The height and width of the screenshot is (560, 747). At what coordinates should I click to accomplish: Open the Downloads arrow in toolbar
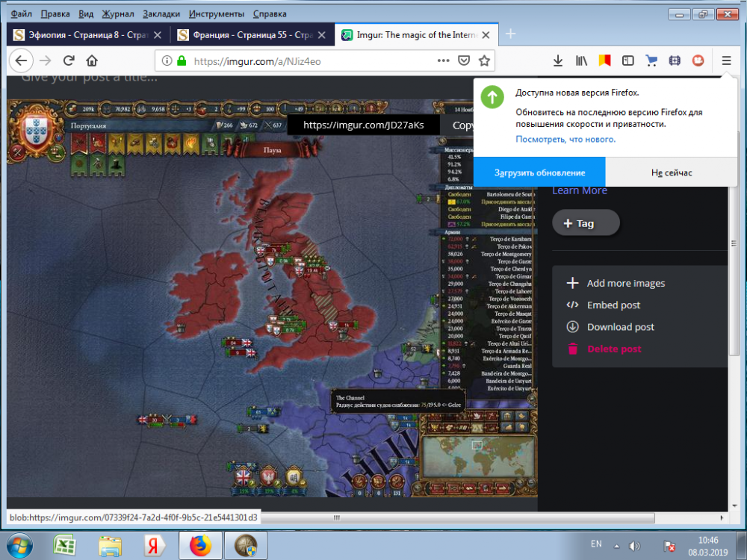(557, 61)
